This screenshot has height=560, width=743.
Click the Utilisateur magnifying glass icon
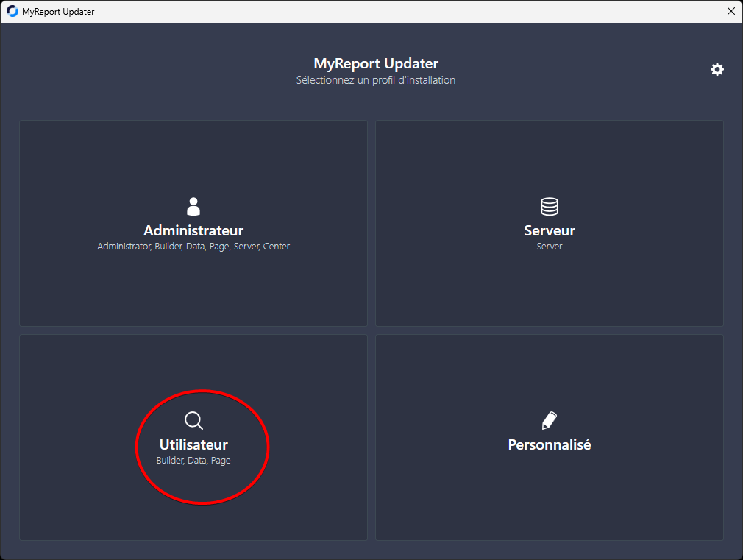[x=193, y=421]
